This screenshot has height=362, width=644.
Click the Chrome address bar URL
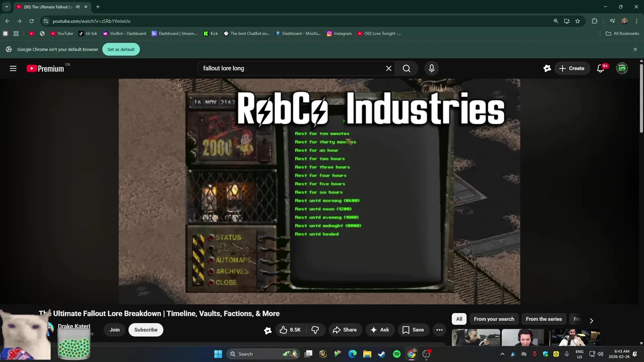click(x=92, y=21)
